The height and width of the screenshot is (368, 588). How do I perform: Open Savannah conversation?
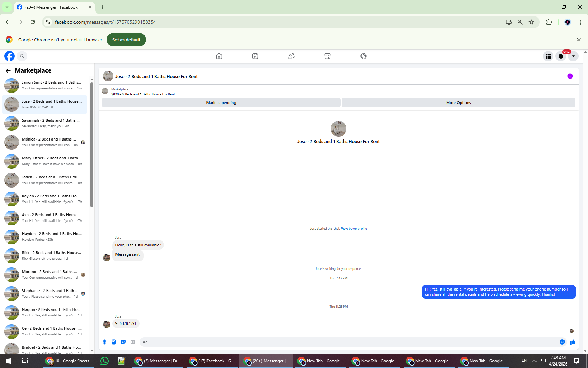click(x=45, y=123)
